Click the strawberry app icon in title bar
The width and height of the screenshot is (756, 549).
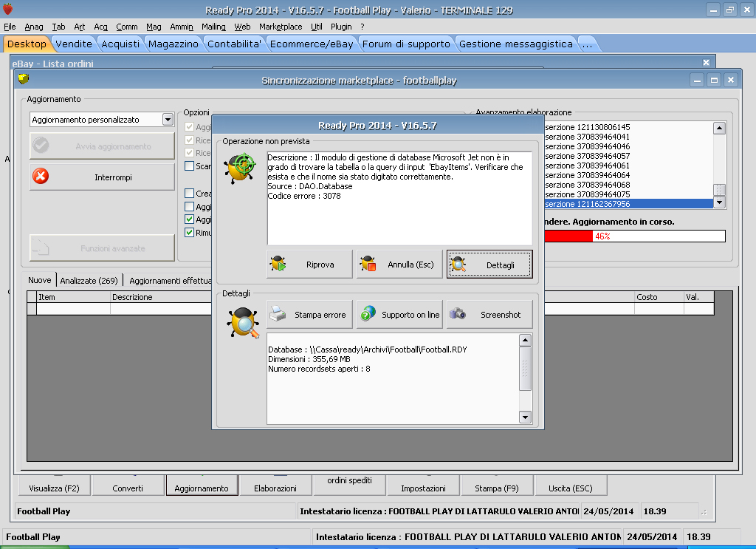click(x=7, y=9)
